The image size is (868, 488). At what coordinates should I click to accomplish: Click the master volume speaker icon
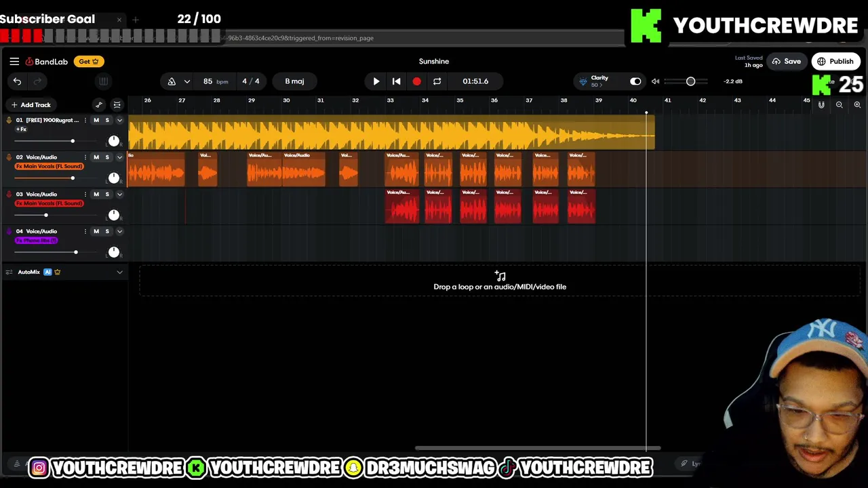655,81
